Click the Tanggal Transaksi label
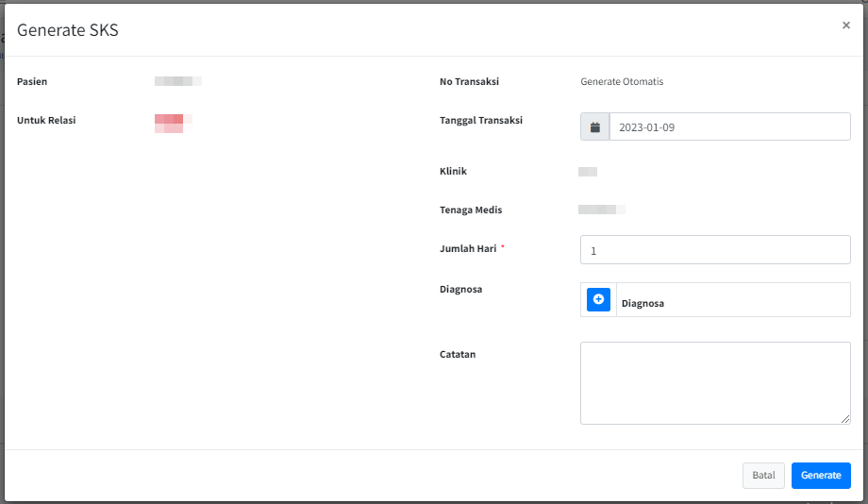 (x=481, y=121)
